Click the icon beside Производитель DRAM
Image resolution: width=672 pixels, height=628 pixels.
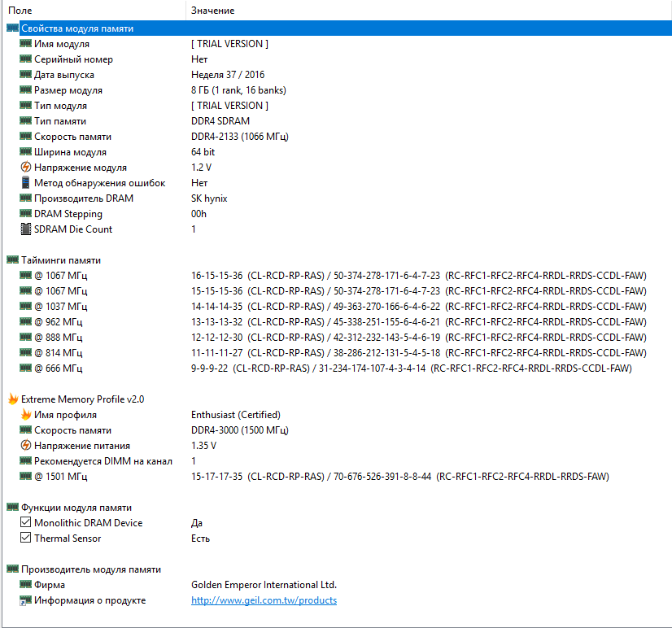point(26,198)
